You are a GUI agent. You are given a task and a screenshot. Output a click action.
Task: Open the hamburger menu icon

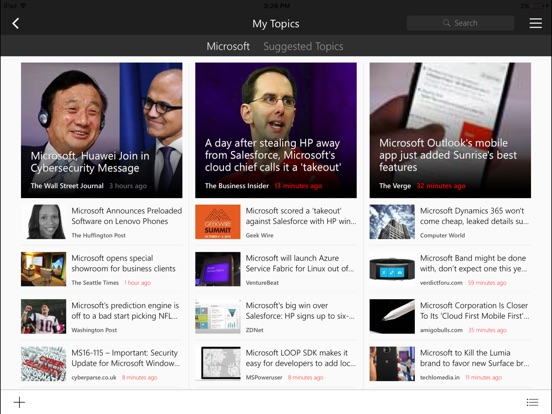pos(535,23)
